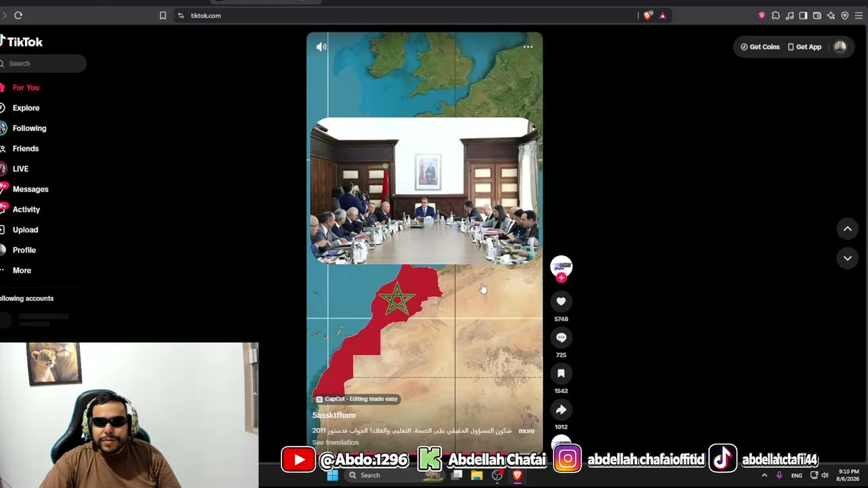Click the bookmark count 1542
This screenshot has height=488, width=868.
tap(561, 390)
